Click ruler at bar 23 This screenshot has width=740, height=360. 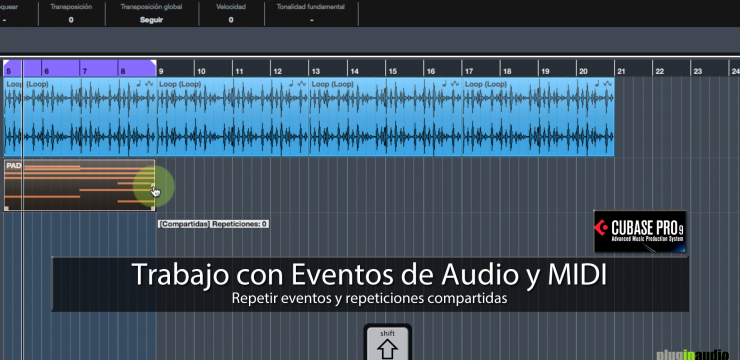click(698, 71)
